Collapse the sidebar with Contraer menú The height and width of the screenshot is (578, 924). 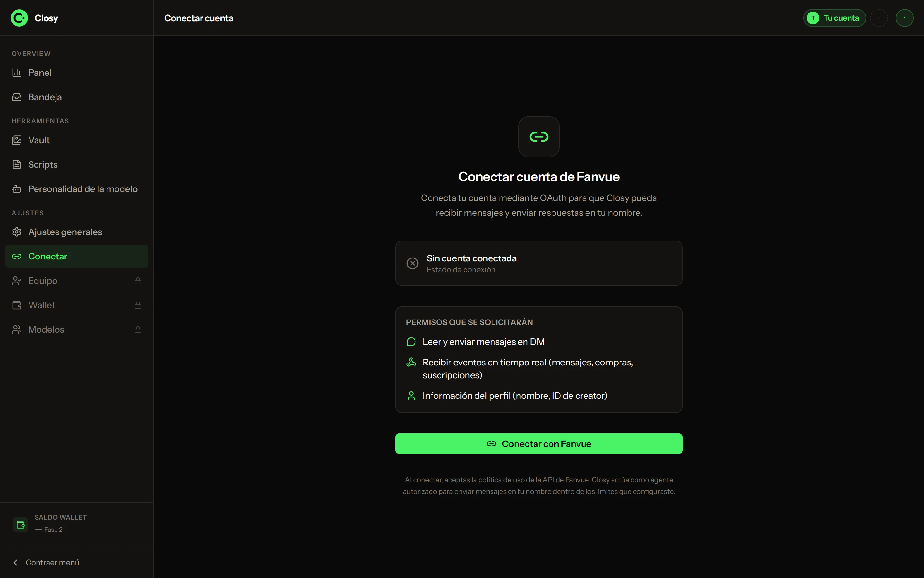coord(76,562)
